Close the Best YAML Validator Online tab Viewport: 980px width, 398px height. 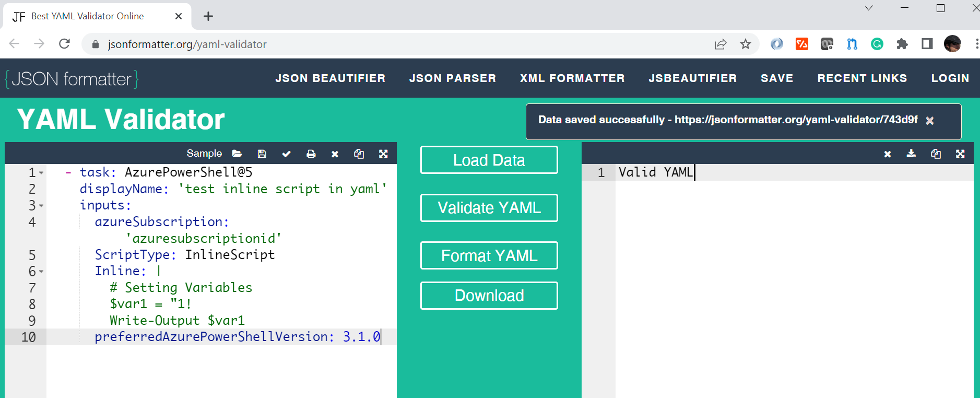coord(179,16)
